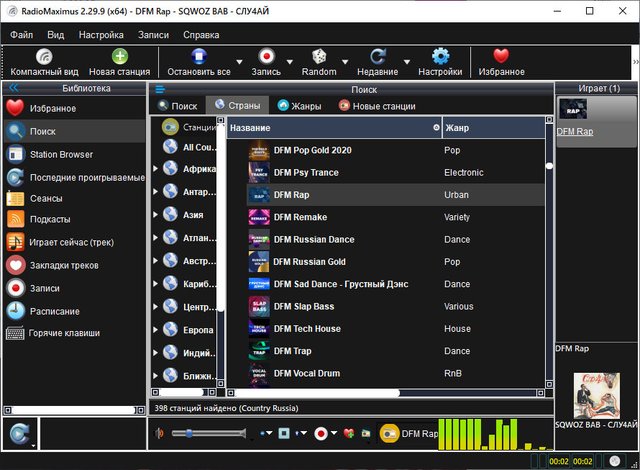The height and width of the screenshot is (470, 640).
Task: Open the Настройка menu
Action: click(x=101, y=34)
